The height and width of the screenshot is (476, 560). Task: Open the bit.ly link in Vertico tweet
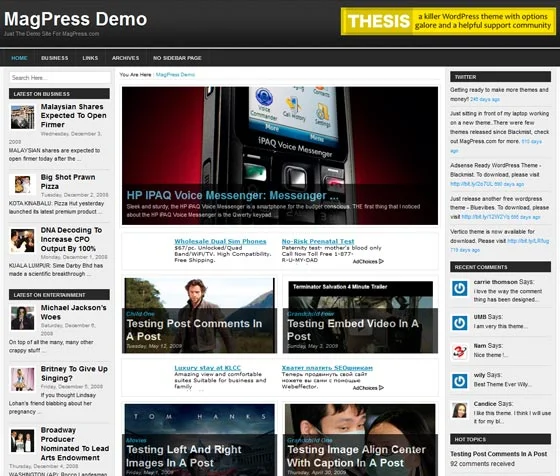(528, 241)
